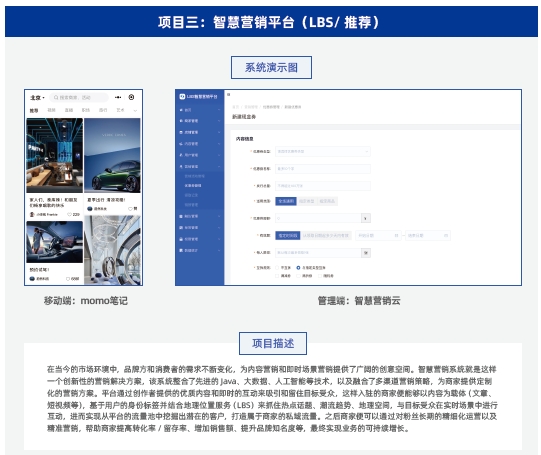
Task: Expand the first sidebar menu item
Action: [200, 110]
